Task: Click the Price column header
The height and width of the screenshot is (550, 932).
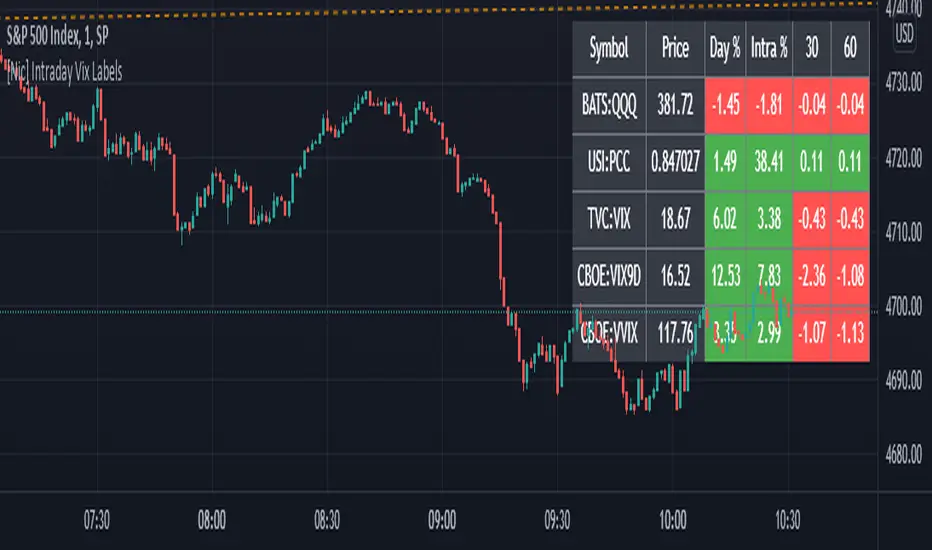Action: (x=676, y=47)
